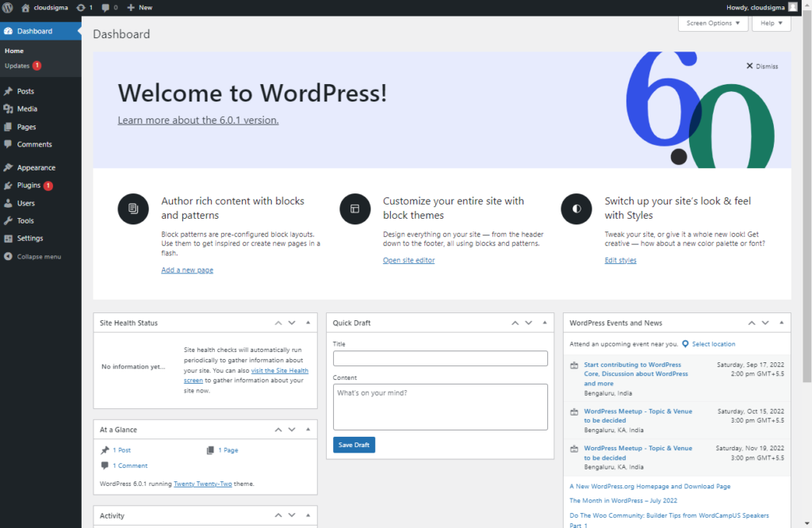The width and height of the screenshot is (812, 528).
Task: Open the Screen Options dropdown
Action: (712, 23)
